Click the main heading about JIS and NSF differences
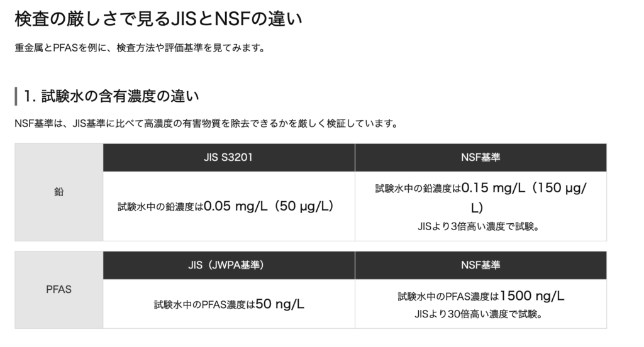The height and width of the screenshot is (347, 644). pyautogui.click(x=157, y=20)
